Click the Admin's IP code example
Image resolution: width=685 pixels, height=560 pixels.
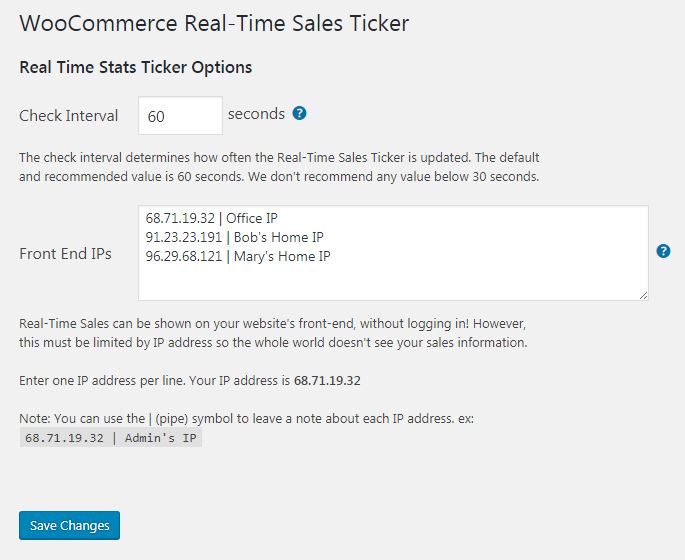111,438
